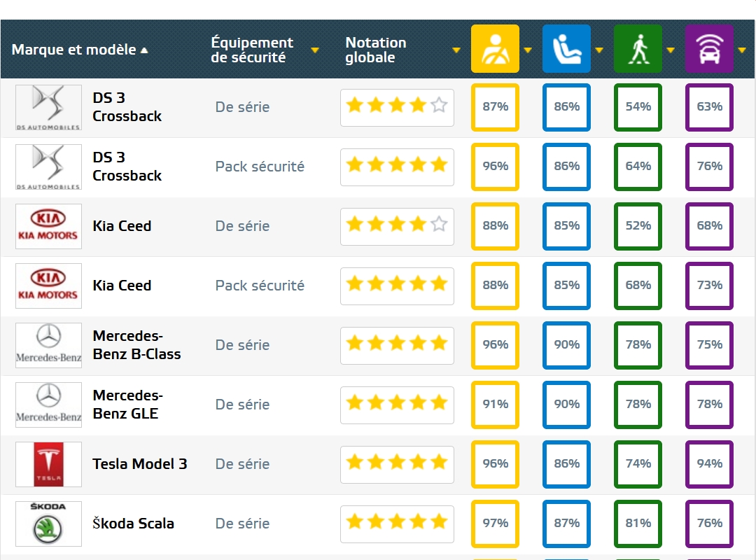Click the dropdown arrow beside the yellow adult icon
Image resolution: width=756 pixels, height=560 pixels.
tap(528, 50)
